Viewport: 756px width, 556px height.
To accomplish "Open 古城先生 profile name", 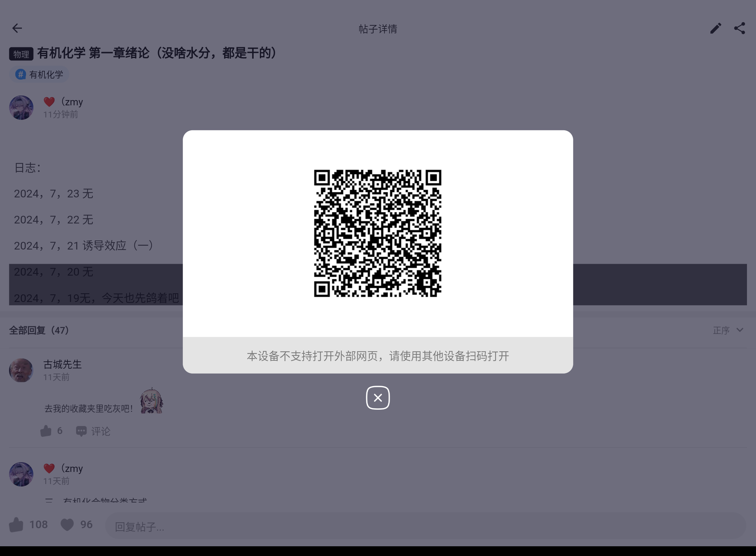I will 63,364.
